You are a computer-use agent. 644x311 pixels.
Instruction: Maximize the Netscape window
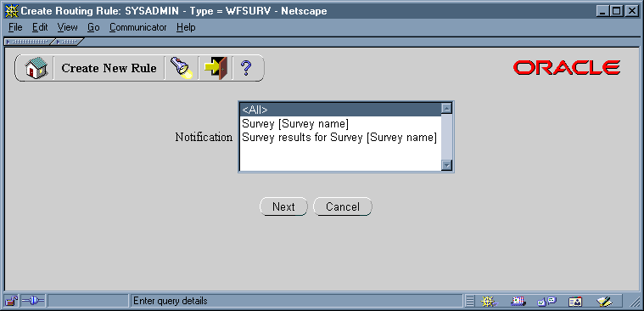[x=616, y=11]
